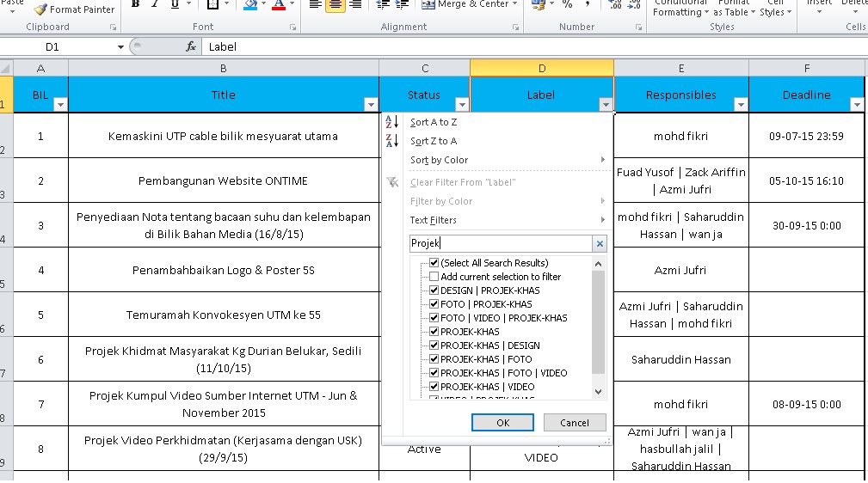The image size is (868, 483).
Task: Open Text Filters submenu
Action: click(507, 220)
